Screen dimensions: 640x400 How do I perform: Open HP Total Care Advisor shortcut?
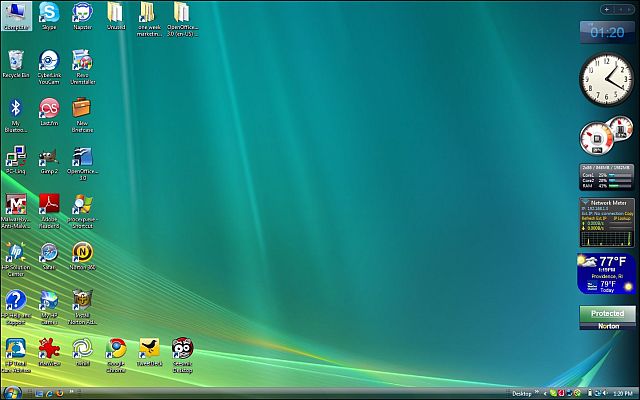pos(16,355)
